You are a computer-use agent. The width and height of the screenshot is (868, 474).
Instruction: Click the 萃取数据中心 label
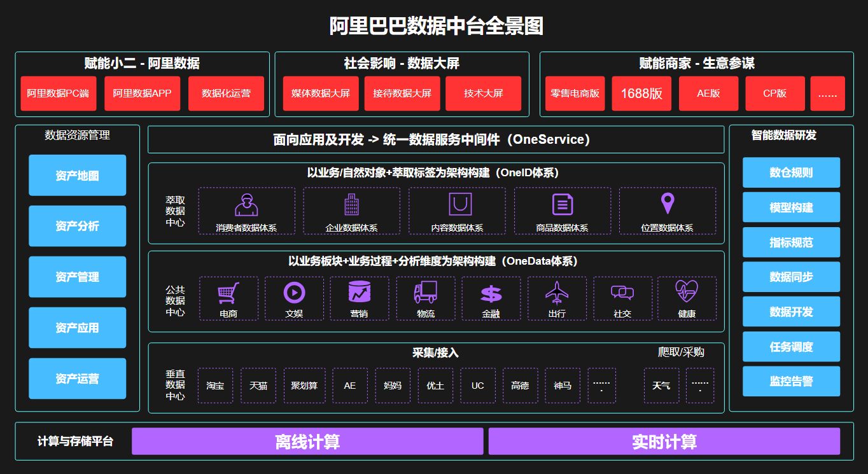[x=175, y=211]
